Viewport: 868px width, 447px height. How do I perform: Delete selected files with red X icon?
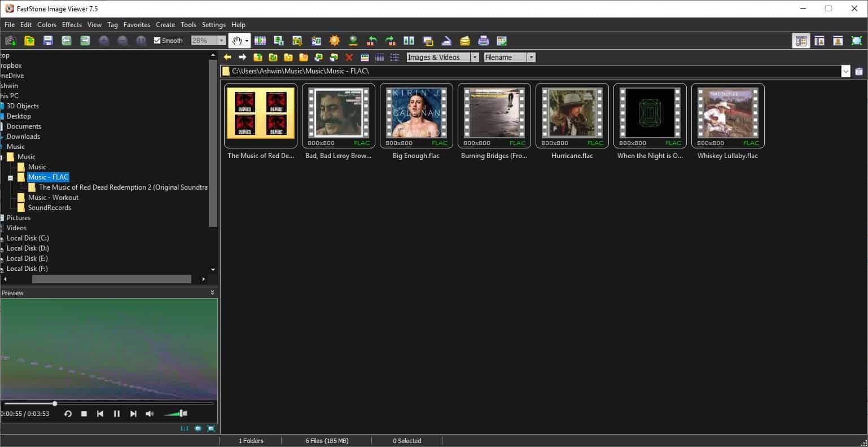(x=349, y=57)
